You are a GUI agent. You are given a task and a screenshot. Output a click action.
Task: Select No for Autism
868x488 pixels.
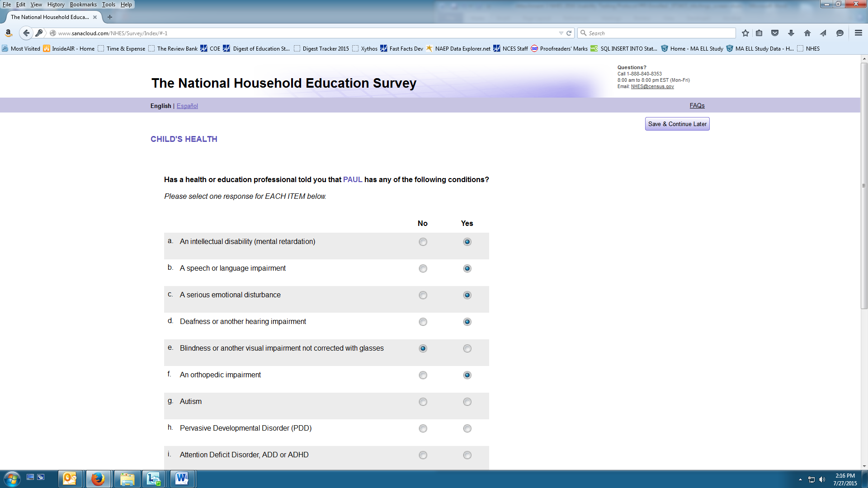click(423, 402)
